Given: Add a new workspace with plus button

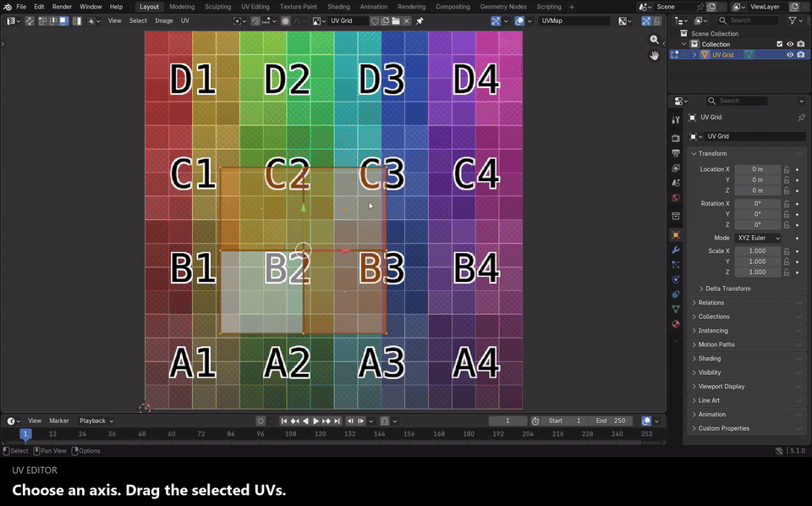Looking at the screenshot, I should click(x=572, y=7).
